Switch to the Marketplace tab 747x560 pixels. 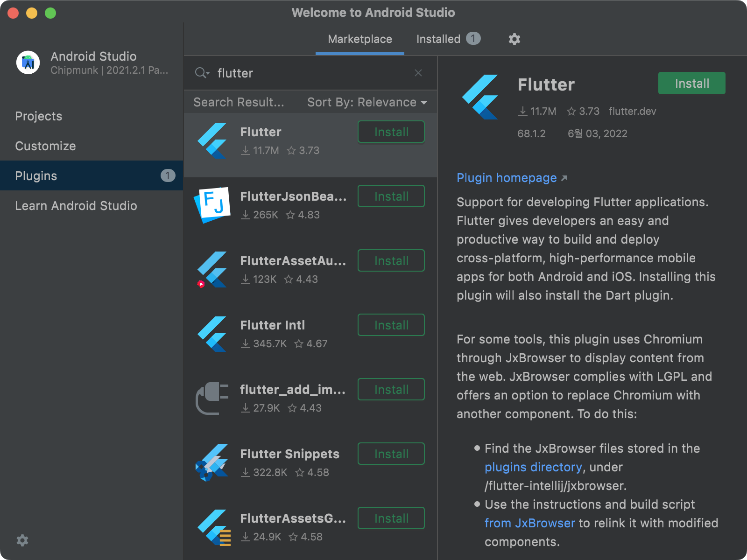coord(360,39)
